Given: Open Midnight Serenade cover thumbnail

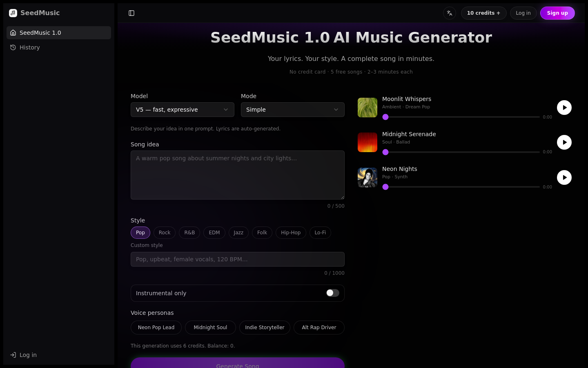Looking at the screenshot, I should click(367, 142).
